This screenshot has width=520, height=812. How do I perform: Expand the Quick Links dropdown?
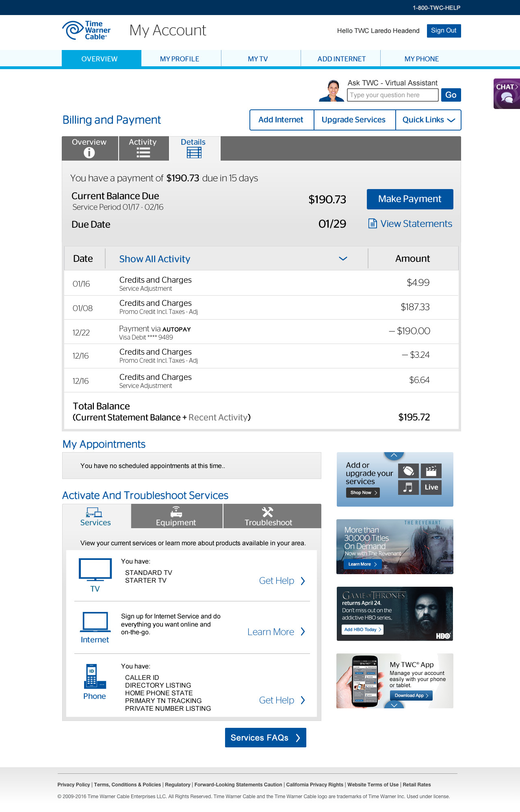[x=429, y=120]
